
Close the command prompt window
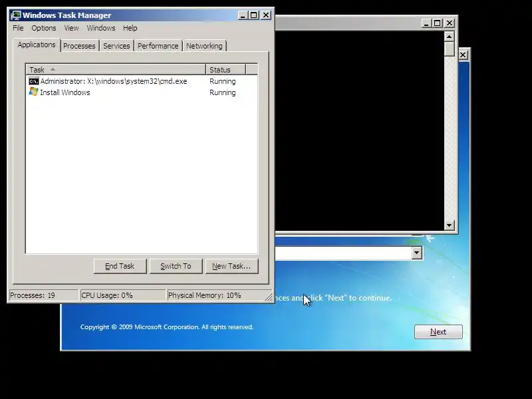[450, 23]
